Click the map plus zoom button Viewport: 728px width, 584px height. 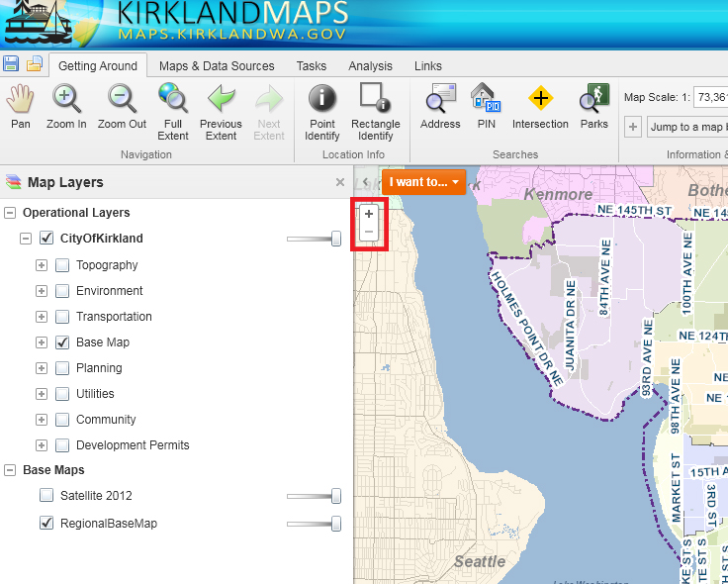point(369,214)
